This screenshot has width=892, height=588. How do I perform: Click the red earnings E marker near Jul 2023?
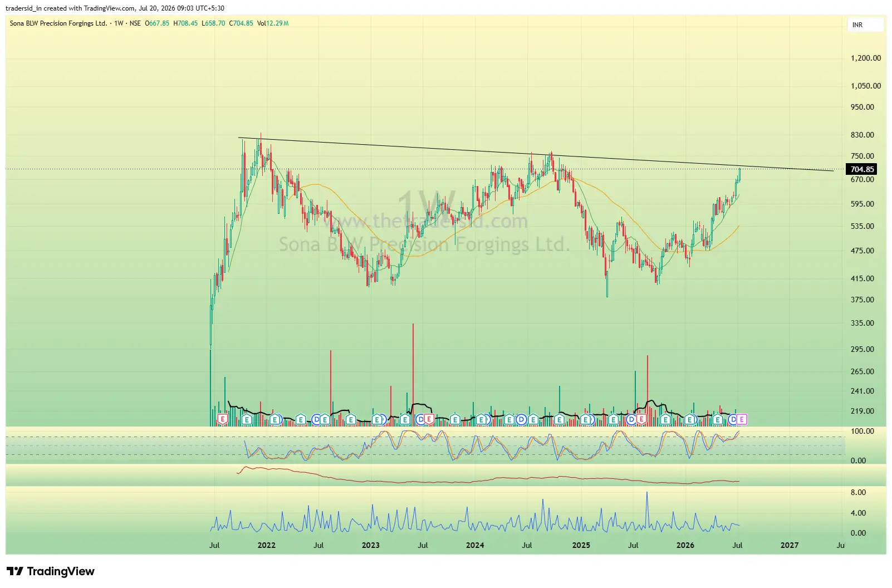[x=429, y=419]
